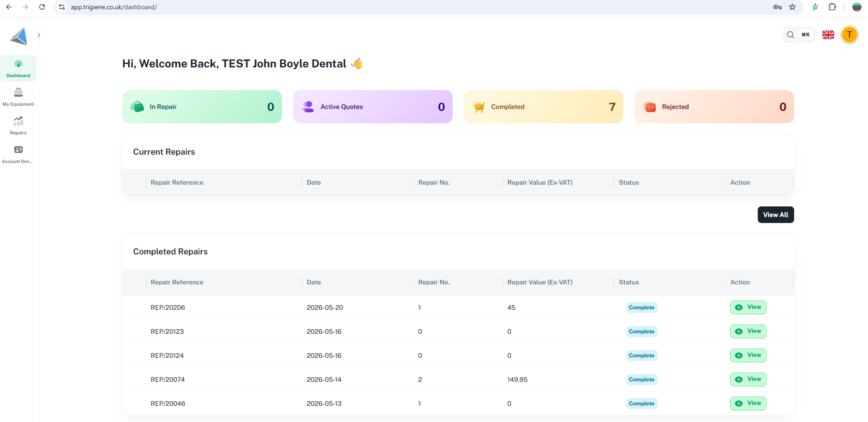Click Date column header in Completed Repairs
Viewport: 868px width, 422px height.
314,282
